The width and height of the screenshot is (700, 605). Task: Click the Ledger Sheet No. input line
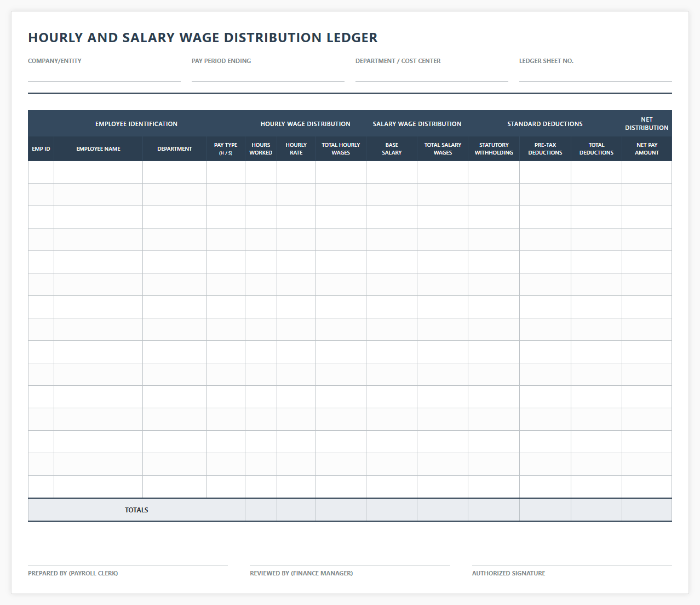click(x=595, y=75)
